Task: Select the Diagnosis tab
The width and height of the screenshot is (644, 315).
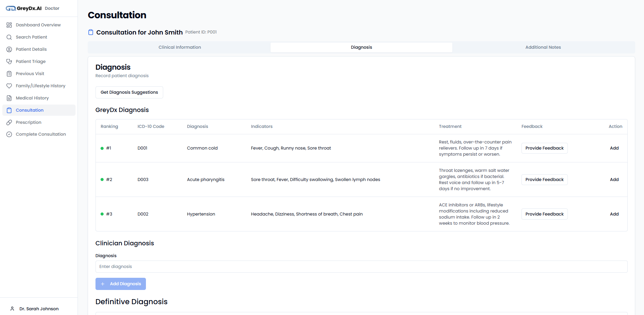Action: pyautogui.click(x=361, y=47)
